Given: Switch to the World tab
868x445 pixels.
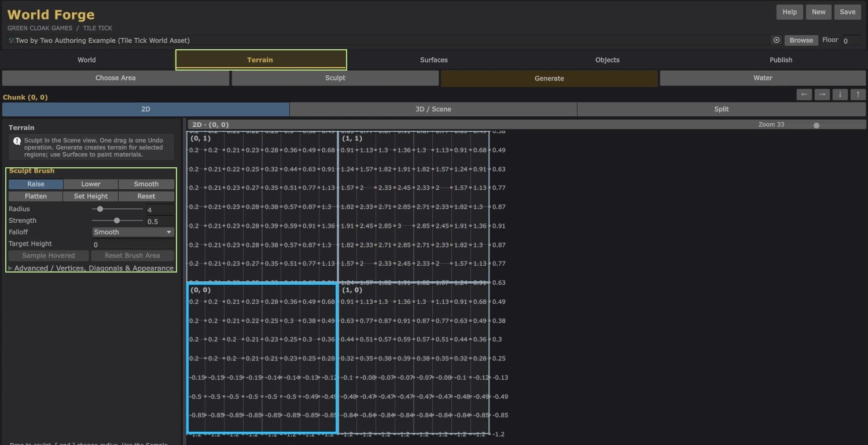Looking at the screenshot, I should point(87,60).
